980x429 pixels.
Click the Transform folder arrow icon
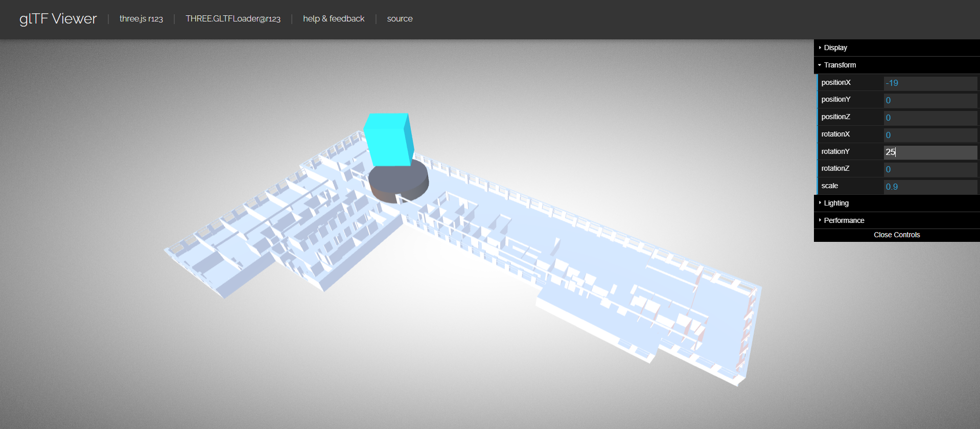pyautogui.click(x=820, y=65)
